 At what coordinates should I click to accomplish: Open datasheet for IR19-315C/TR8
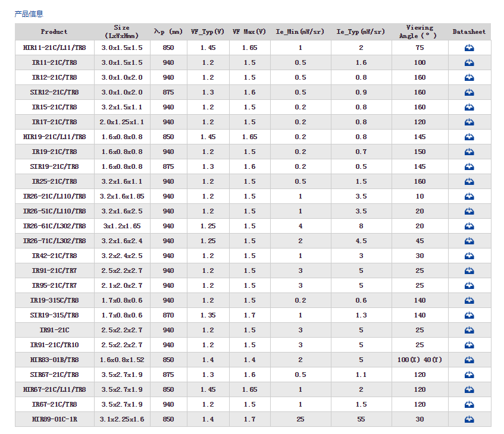tap(469, 300)
